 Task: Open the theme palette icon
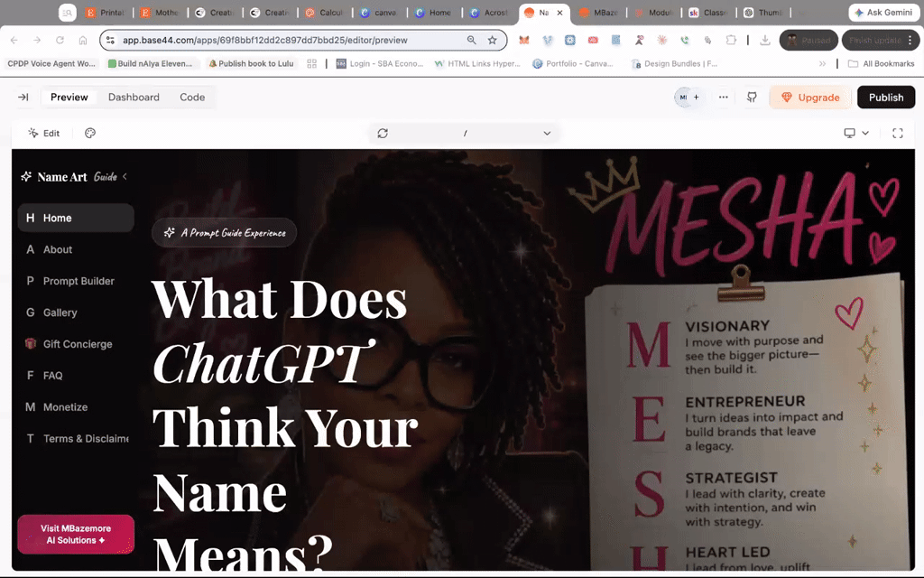click(x=90, y=134)
